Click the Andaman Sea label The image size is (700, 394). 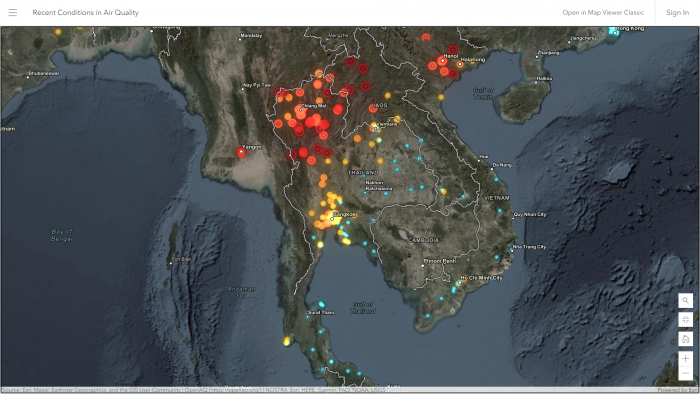click(241, 292)
